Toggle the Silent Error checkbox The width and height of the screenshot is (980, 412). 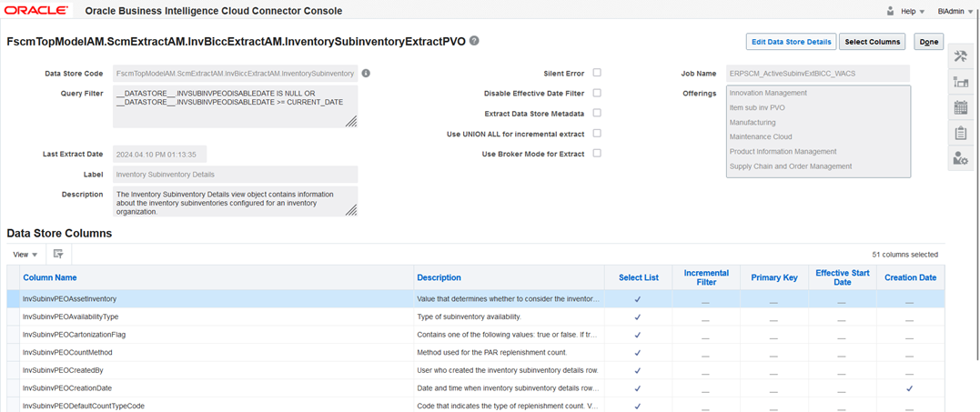coord(597,73)
